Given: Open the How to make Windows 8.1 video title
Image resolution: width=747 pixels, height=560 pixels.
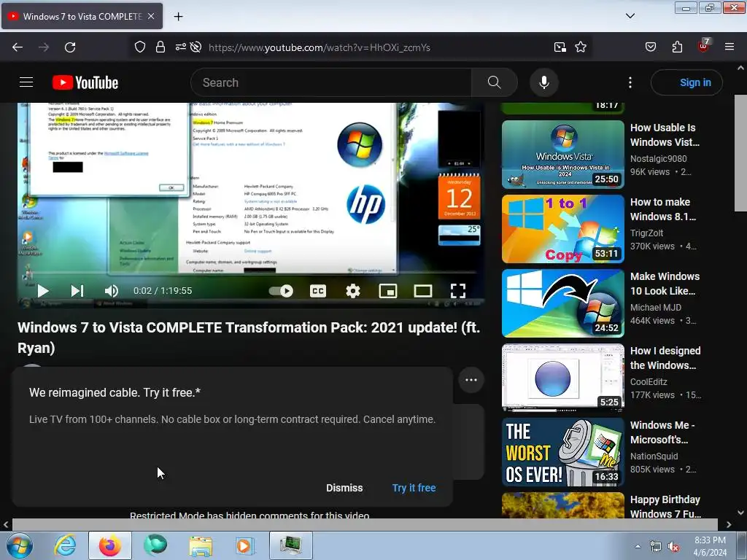Looking at the screenshot, I should click(663, 209).
